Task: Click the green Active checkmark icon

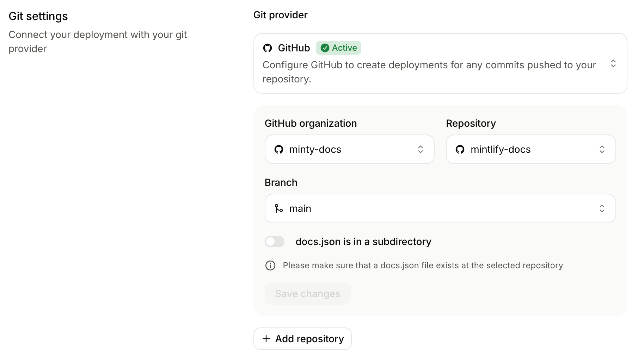Action: point(325,48)
